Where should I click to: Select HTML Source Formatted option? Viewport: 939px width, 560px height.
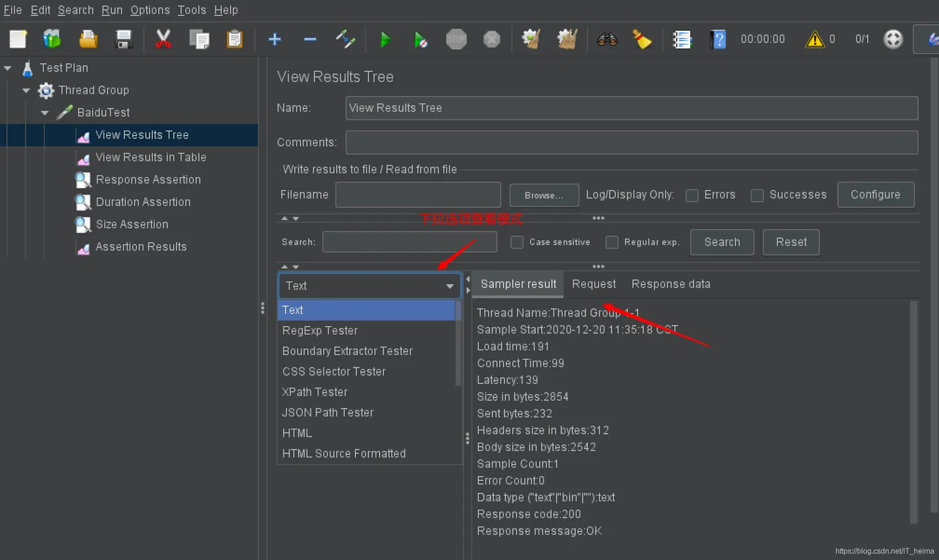coord(367,453)
